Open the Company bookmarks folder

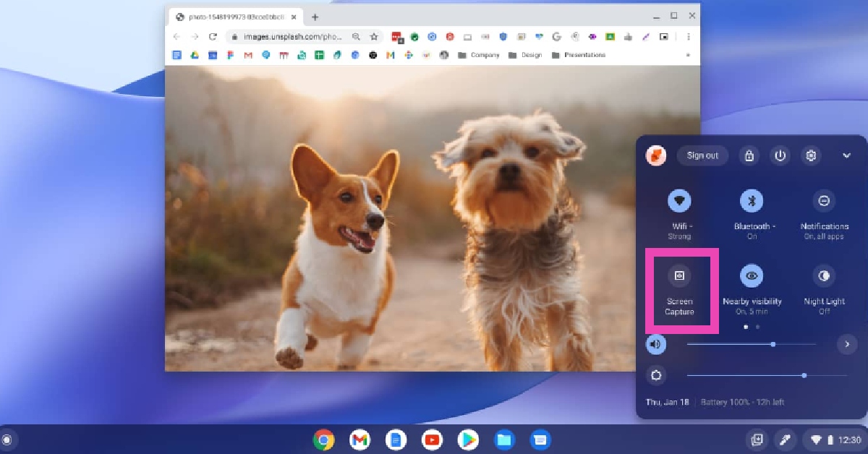point(478,55)
